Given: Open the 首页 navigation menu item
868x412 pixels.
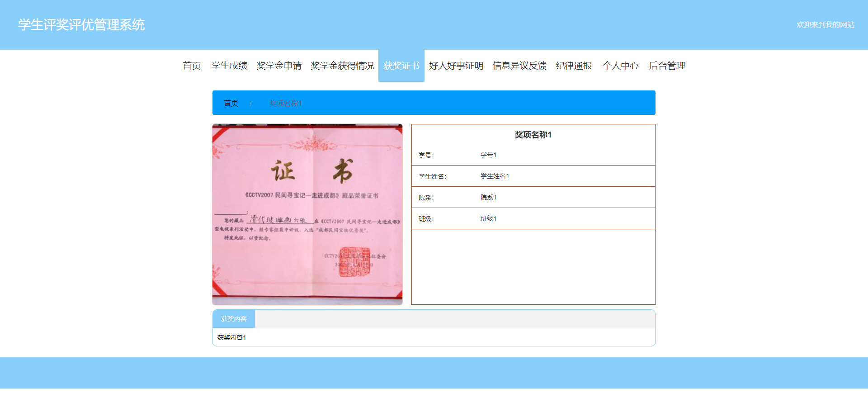Looking at the screenshot, I should coord(191,66).
